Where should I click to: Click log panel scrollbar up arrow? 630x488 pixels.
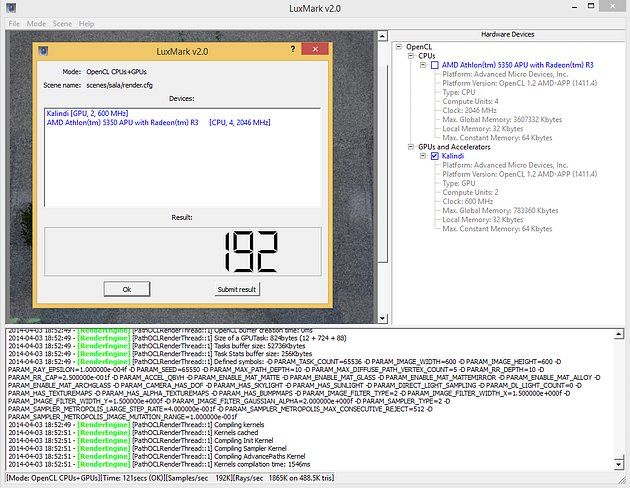pyautogui.click(x=619, y=334)
